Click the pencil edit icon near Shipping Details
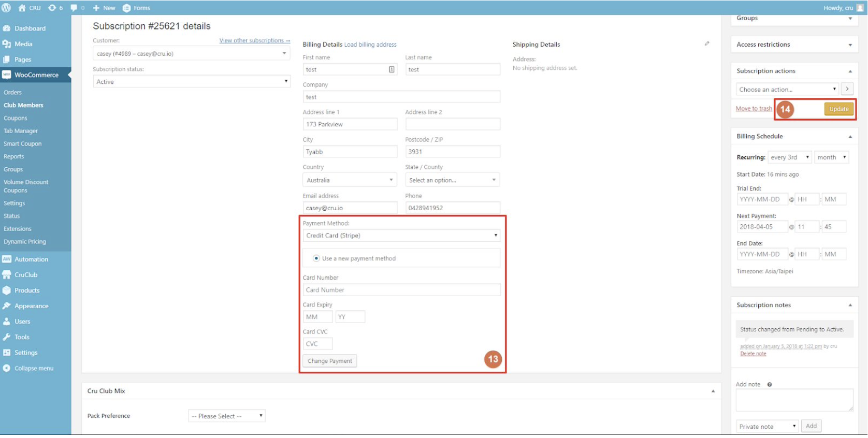Image resolution: width=868 pixels, height=438 pixels. 707,43
